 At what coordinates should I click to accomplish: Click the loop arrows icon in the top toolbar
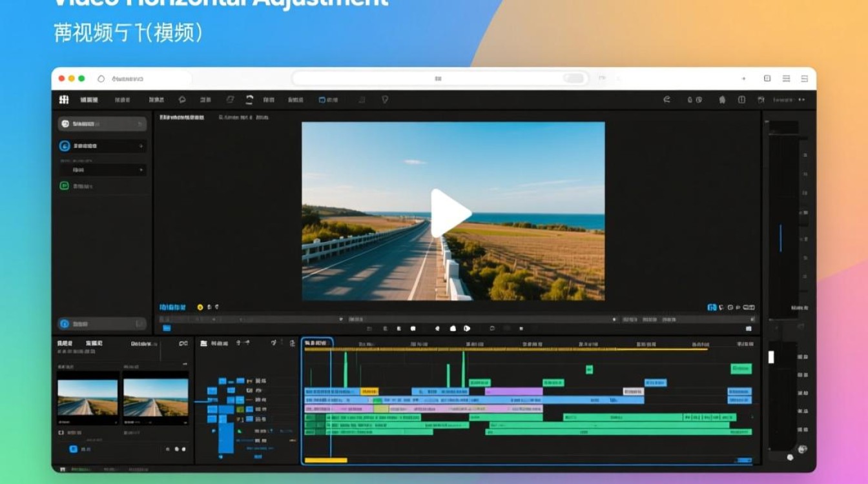click(249, 99)
